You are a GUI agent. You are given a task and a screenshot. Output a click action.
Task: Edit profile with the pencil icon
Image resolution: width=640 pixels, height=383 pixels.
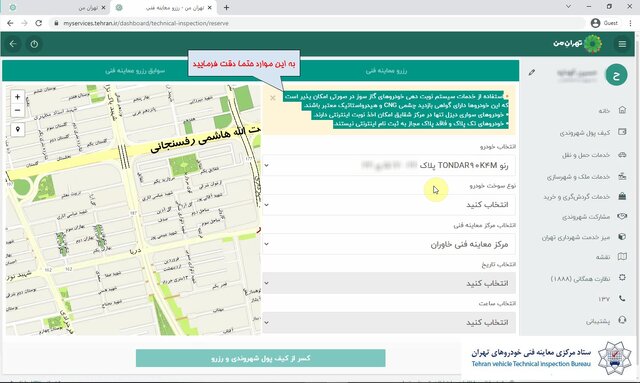531,72
